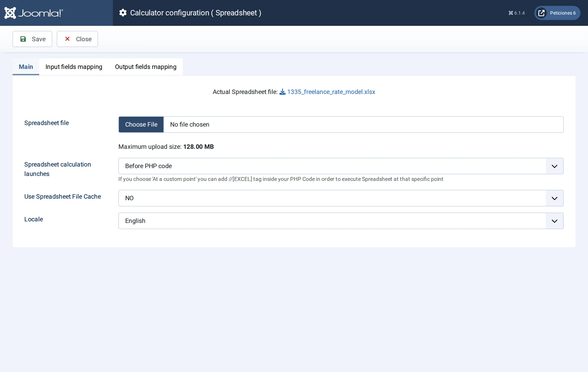Click Choose File to upload a spreadsheet
Viewport: 588px width, 372px height.
point(141,125)
